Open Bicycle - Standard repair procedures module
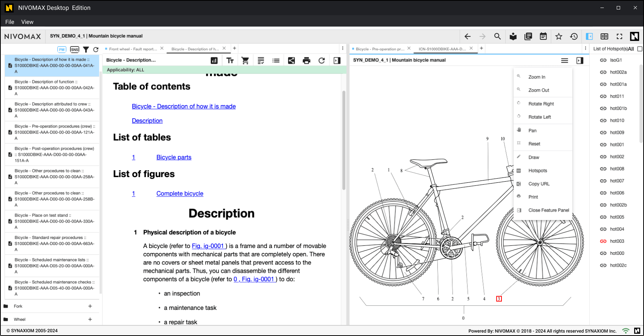The width and height of the screenshot is (644, 336). pyautogui.click(x=52, y=243)
